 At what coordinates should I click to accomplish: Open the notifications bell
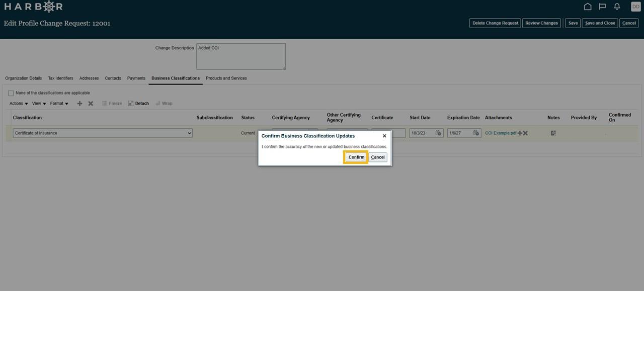click(x=617, y=7)
